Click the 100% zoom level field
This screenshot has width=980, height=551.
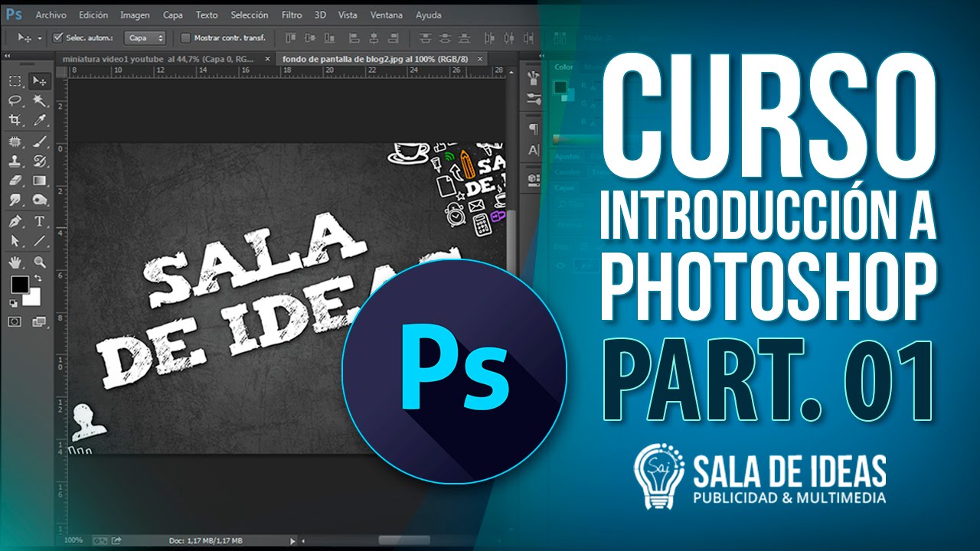pos(73,540)
